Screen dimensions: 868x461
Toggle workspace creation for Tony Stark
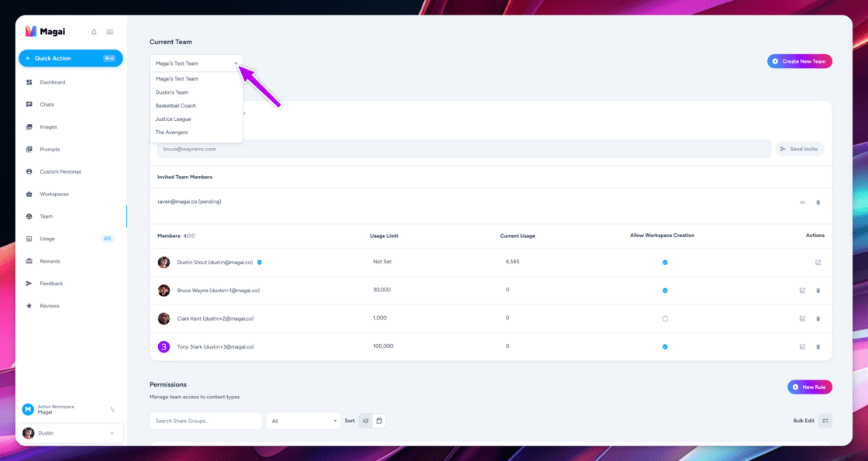[x=665, y=347]
